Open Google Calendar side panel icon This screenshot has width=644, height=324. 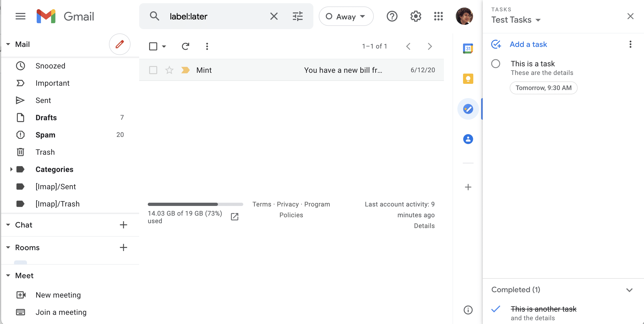[x=468, y=49]
